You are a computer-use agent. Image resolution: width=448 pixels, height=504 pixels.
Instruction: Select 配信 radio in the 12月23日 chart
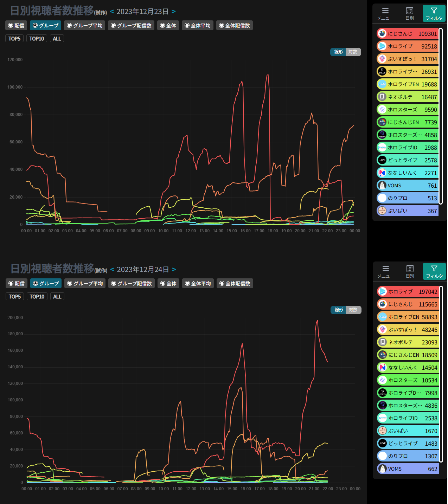(16, 25)
